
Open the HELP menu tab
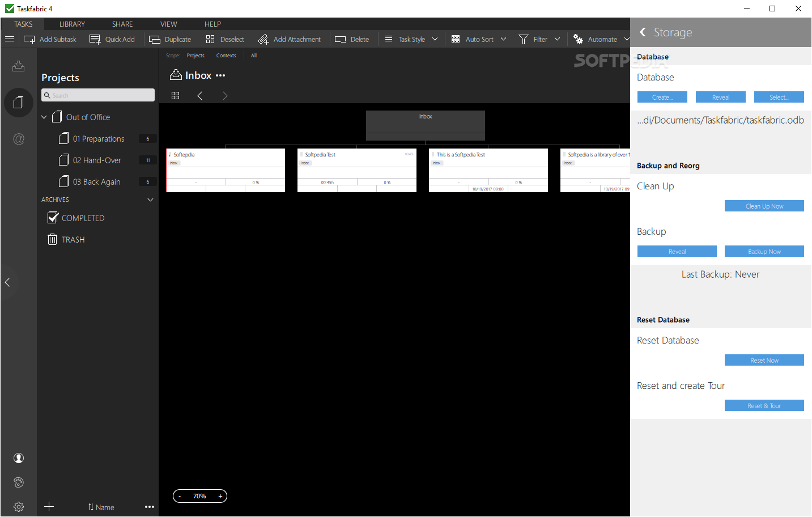point(212,24)
